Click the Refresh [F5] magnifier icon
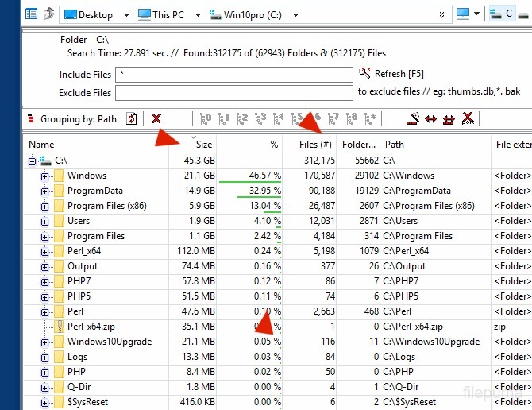The height and width of the screenshot is (410, 532). [364, 74]
